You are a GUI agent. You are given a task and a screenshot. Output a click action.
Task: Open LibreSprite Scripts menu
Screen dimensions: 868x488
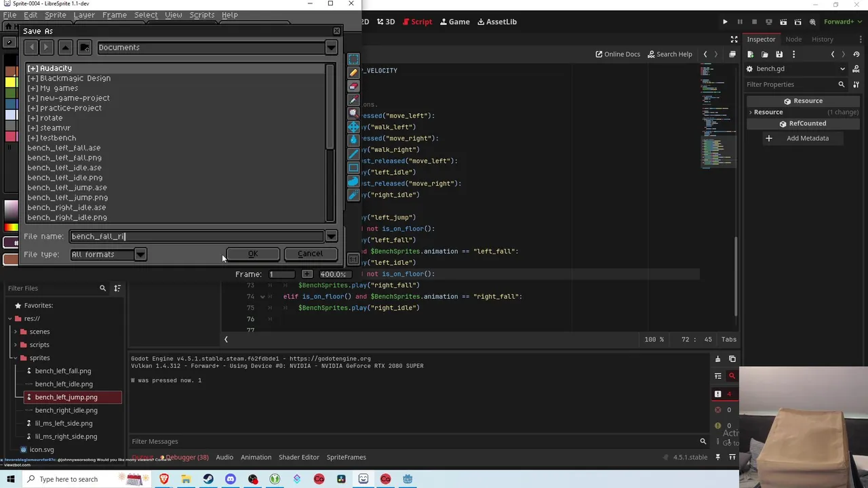[x=202, y=15]
